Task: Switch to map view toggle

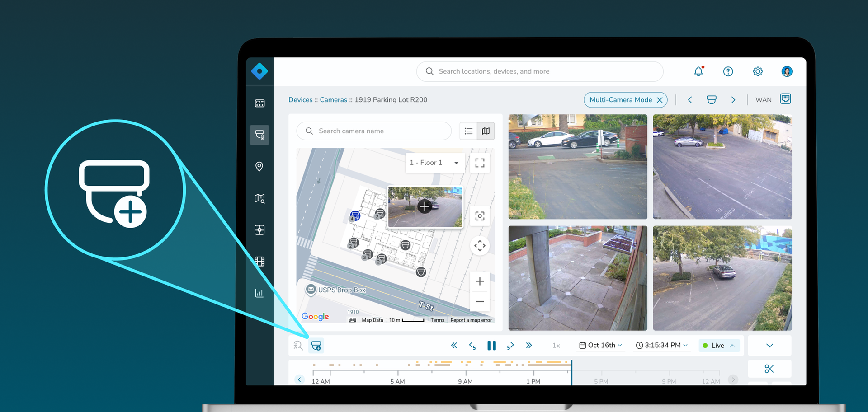Action: pos(486,131)
